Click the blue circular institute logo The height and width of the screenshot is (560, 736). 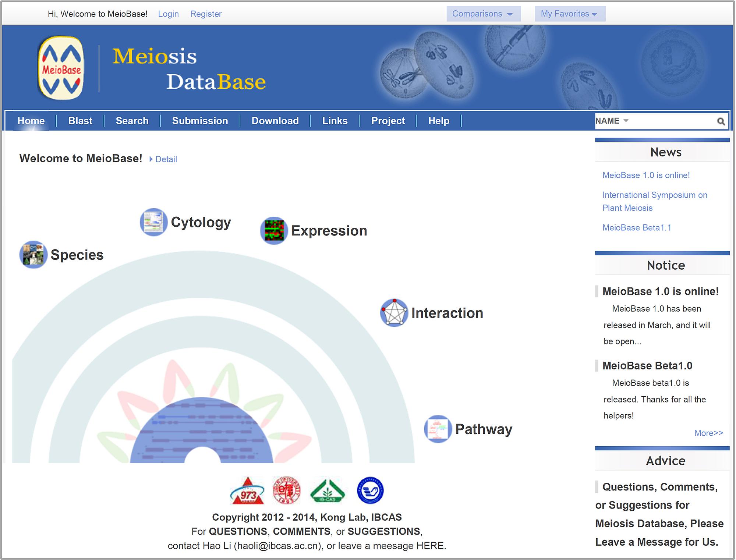370,490
